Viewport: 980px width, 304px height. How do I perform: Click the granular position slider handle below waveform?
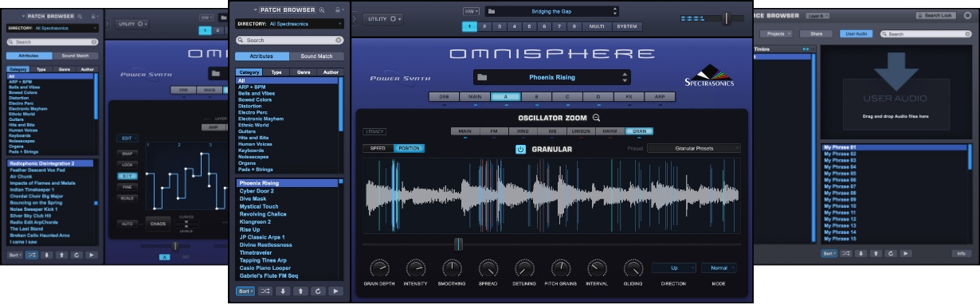458,244
